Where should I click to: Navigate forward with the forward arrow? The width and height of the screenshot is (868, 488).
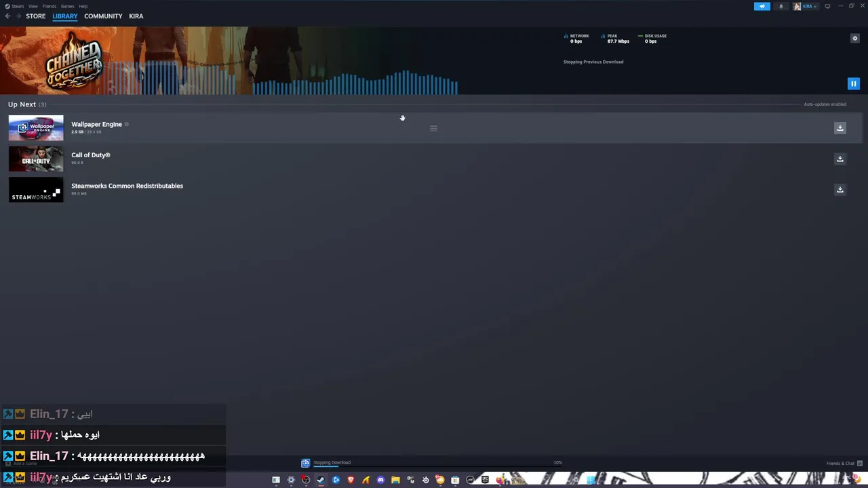pos(18,16)
